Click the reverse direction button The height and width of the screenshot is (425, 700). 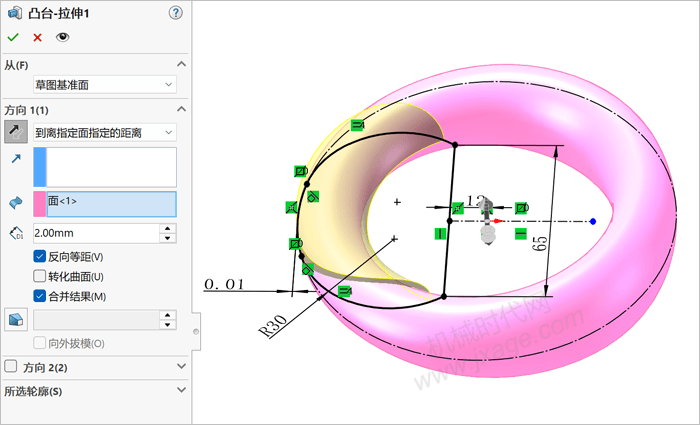point(16,131)
